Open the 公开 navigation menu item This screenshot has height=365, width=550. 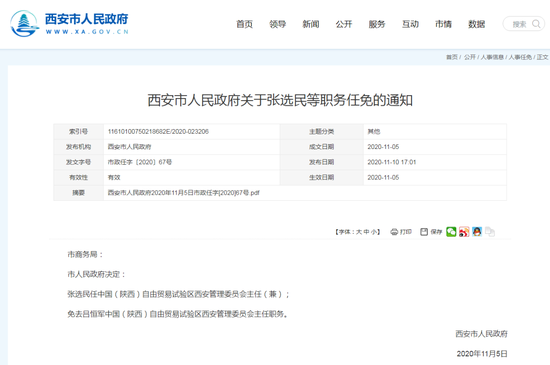pyautogui.click(x=344, y=24)
